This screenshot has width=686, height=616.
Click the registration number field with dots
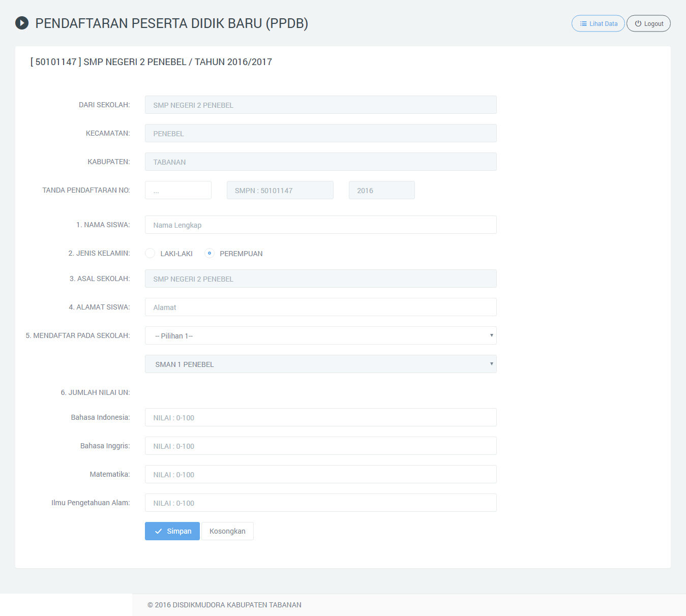click(178, 190)
